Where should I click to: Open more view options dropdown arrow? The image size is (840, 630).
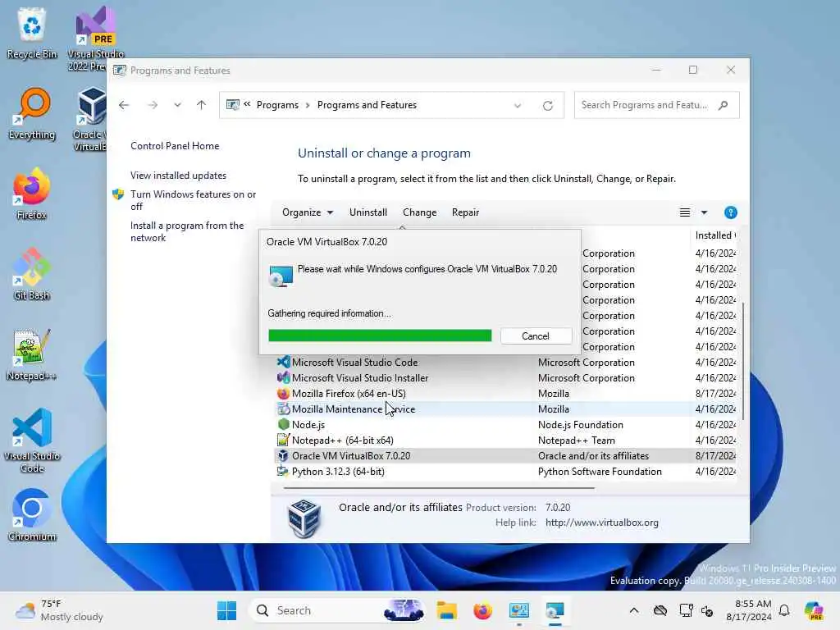tap(704, 212)
